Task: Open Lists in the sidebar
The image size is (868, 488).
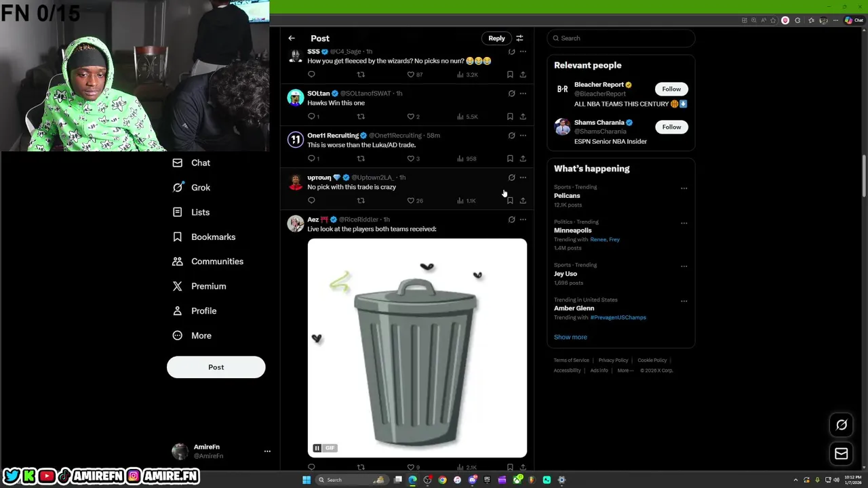Action: (192, 212)
